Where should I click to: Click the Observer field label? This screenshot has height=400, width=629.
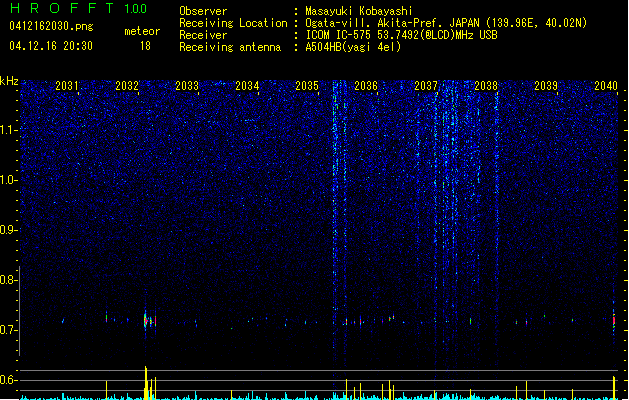click(x=203, y=11)
